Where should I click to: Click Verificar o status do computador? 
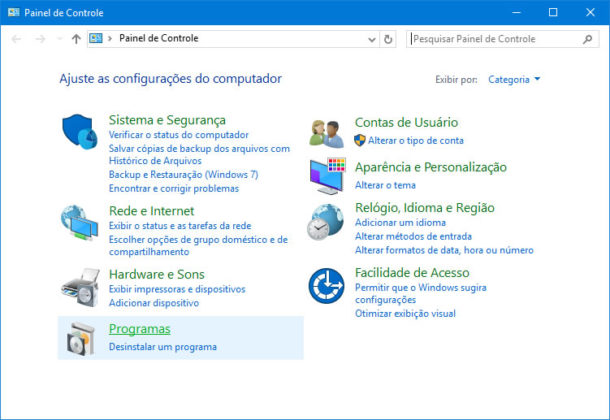coord(179,135)
